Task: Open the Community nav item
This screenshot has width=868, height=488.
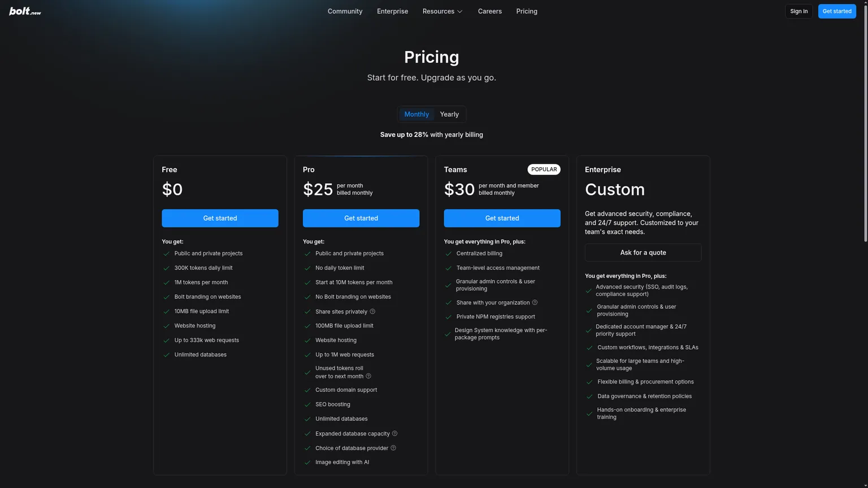Action: pyautogui.click(x=345, y=11)
